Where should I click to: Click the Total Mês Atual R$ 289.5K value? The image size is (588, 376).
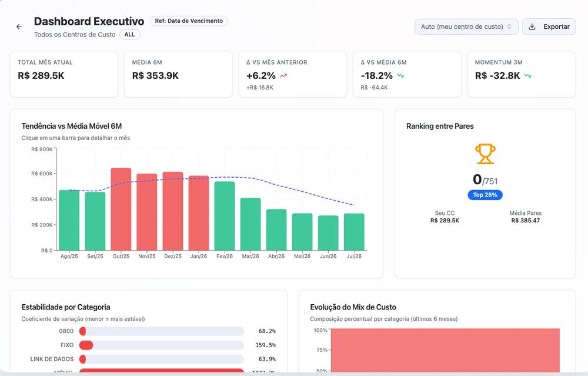[x=41, y=76]
